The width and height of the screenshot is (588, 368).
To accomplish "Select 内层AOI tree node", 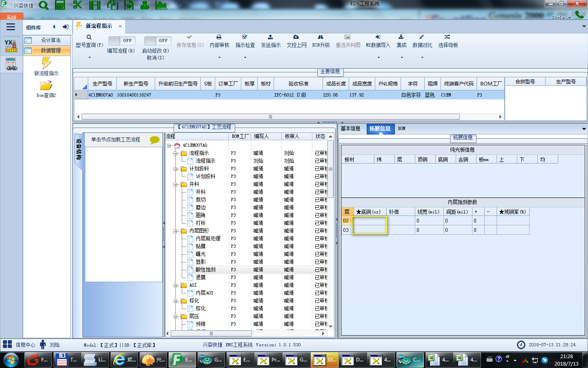I will (205, 293).
